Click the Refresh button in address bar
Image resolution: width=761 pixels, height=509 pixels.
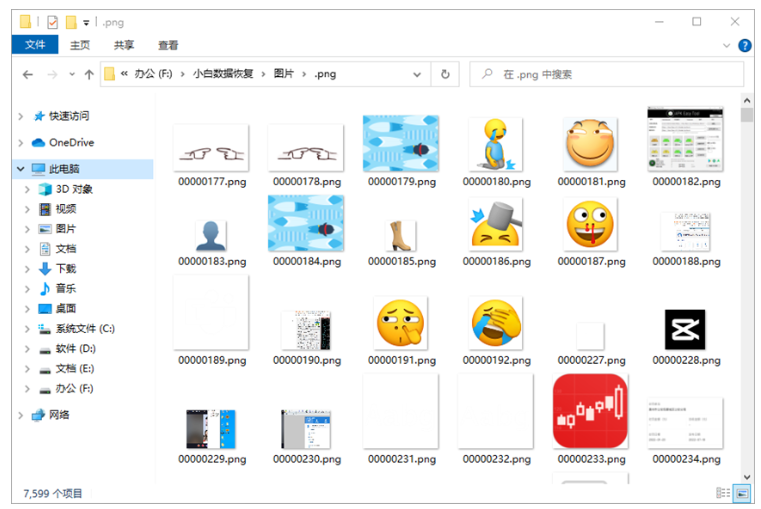point(445,74)
